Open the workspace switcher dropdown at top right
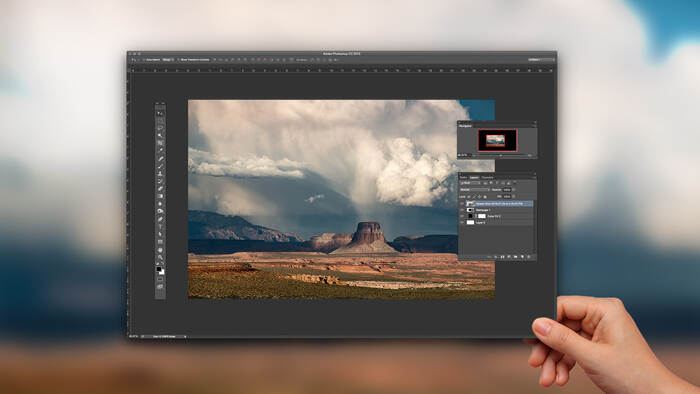 [x=542, y=60]
